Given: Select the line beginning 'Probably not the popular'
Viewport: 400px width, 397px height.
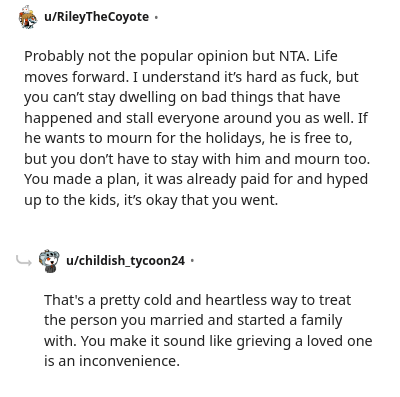Looking at the screenshot, I should coord(181,56).
